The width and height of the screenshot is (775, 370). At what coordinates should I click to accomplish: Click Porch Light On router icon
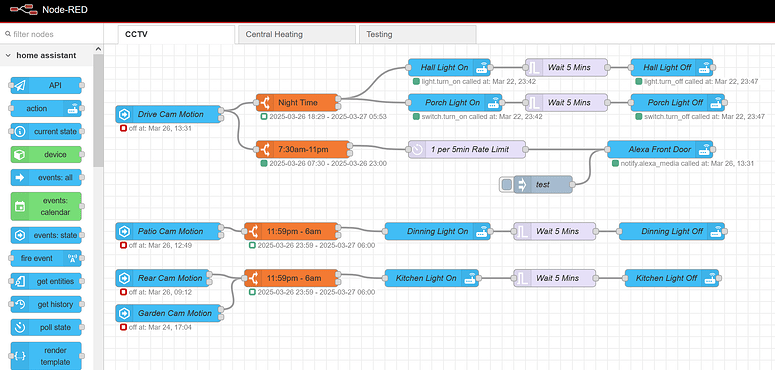[493, 103]
